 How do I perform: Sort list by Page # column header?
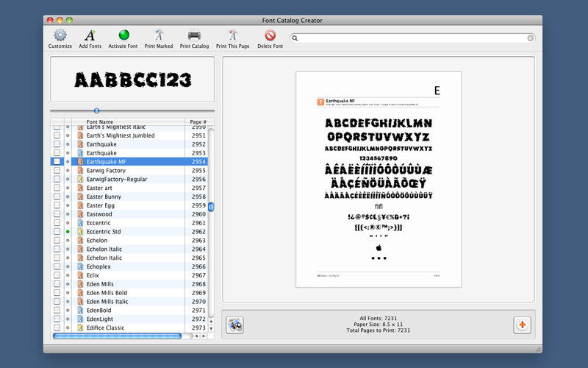pyautogui.click(x=198, y=121)
